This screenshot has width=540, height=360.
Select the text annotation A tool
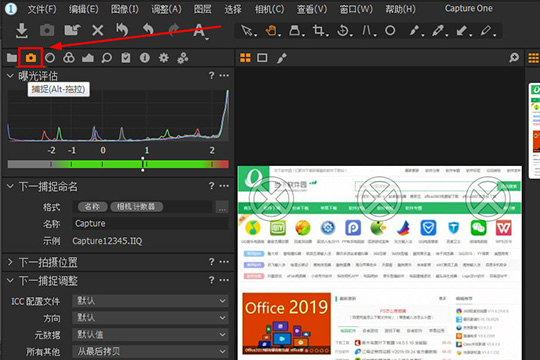tap(199, 31)
